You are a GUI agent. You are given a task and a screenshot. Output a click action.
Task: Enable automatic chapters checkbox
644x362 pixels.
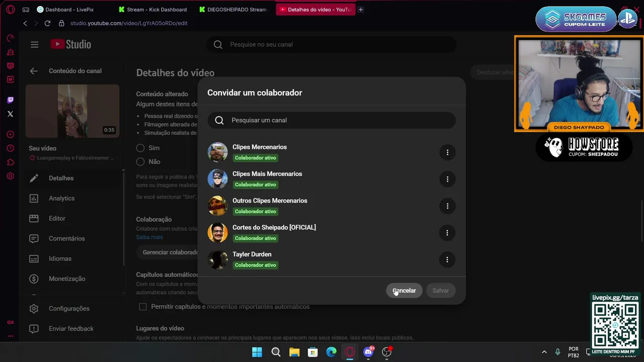coord(143,307)
